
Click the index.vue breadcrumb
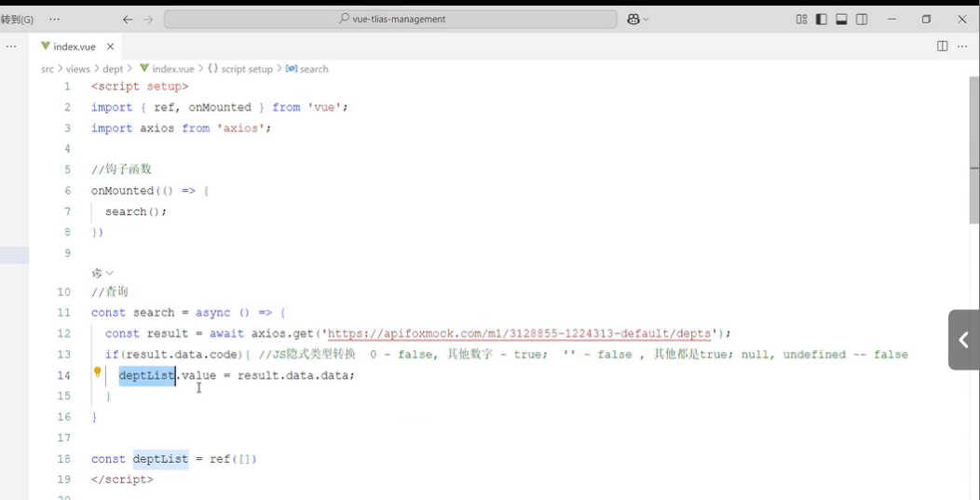tap(167, 69)
